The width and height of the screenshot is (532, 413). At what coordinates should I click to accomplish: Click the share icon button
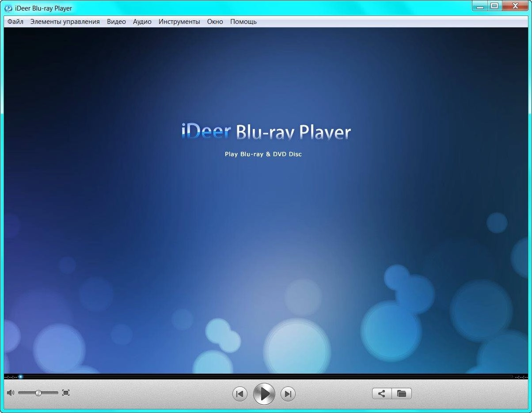pyautogui.click(x=382, y=394)
